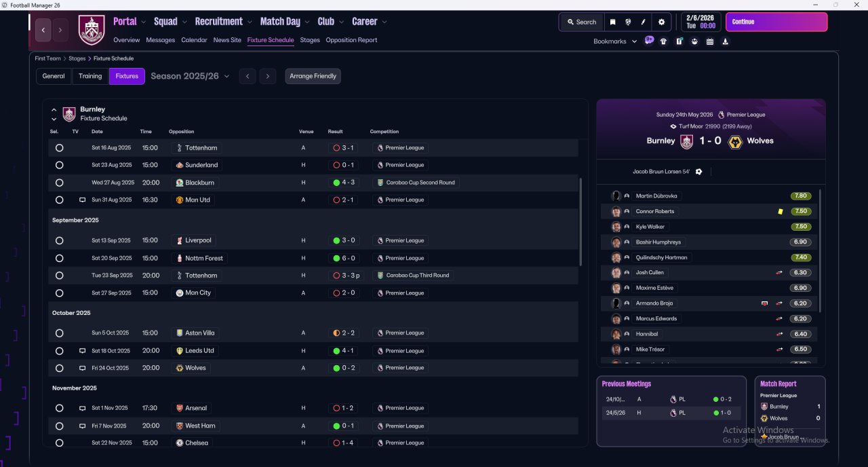
Task: Select the Liverpool fixture radio
Action: [x=59, y=240]
